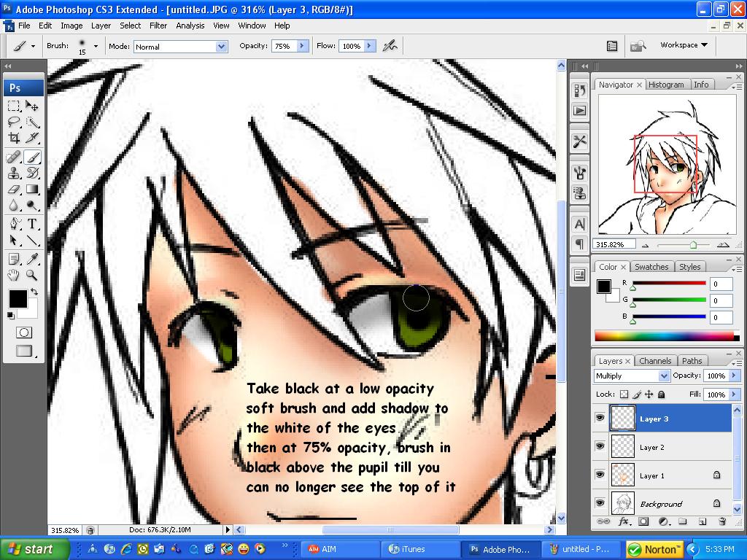The height and width of the screenshot is (560, 747).
Task: Delete layer using the trash icon
Action: (x=721, y=522)
